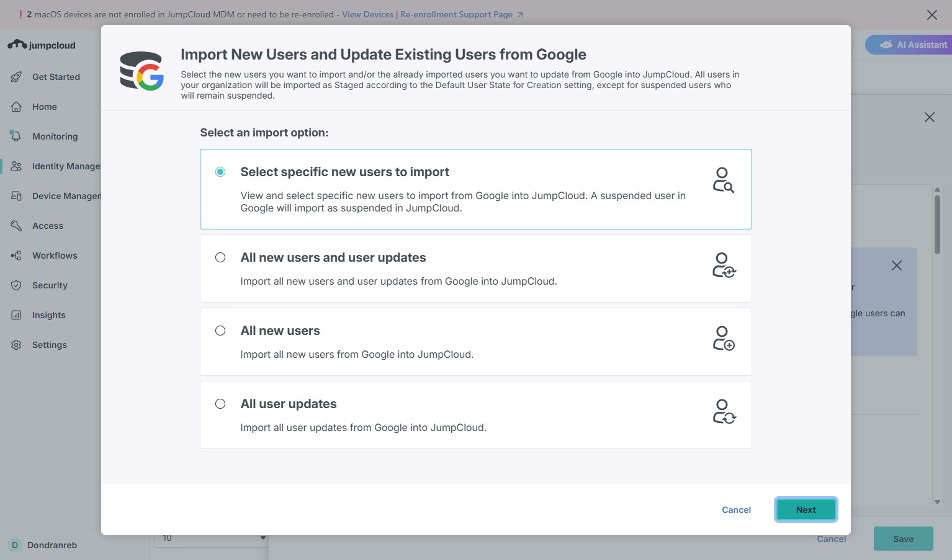Click Cancel in the background panel
952x560 pixels.
coord(832,539)
